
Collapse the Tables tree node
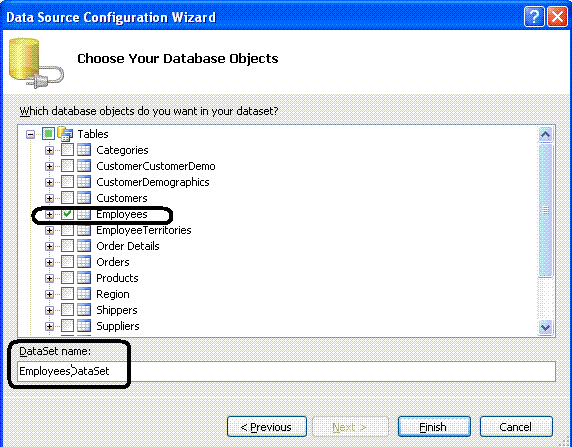click(31, 135)
